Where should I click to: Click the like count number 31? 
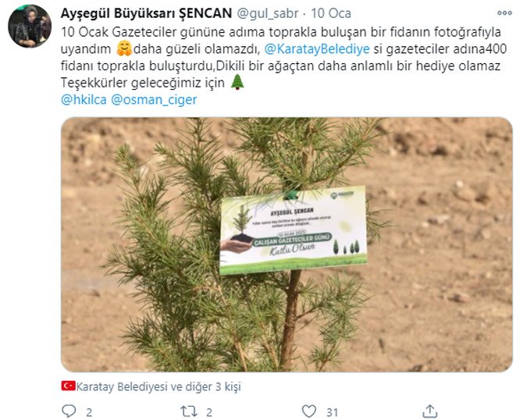(x=332, y=412)
